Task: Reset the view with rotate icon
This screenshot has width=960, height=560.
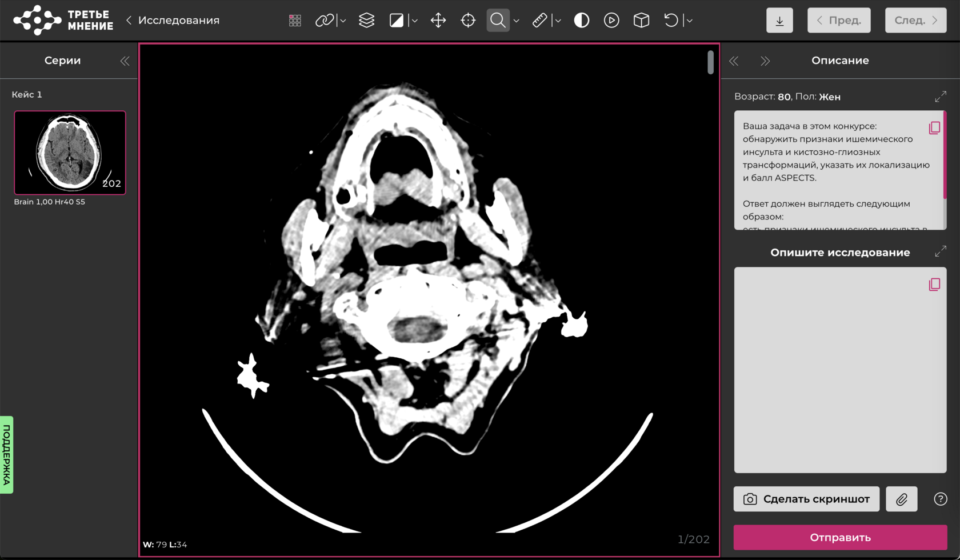Action: pos(671,21)
